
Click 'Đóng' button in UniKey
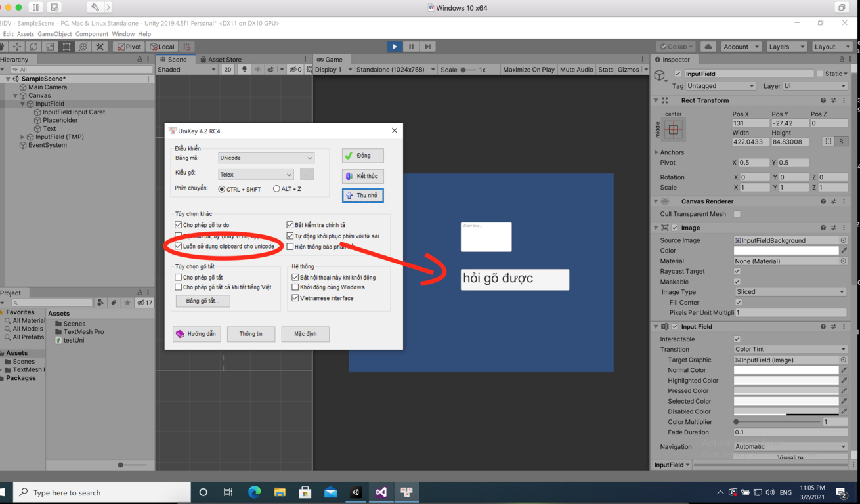(x=363, y=156)
